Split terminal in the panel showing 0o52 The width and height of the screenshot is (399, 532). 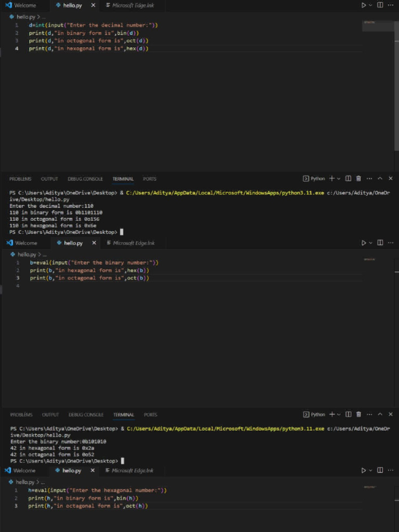click(349, 415)
